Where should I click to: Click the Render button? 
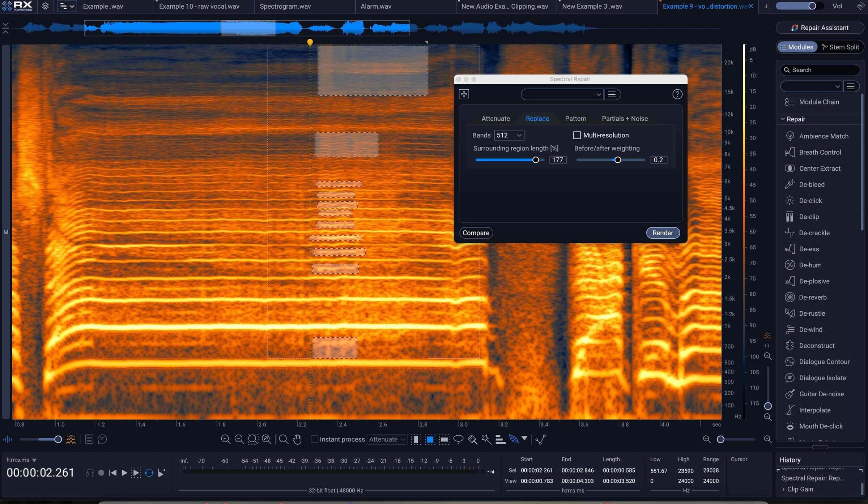663,233
